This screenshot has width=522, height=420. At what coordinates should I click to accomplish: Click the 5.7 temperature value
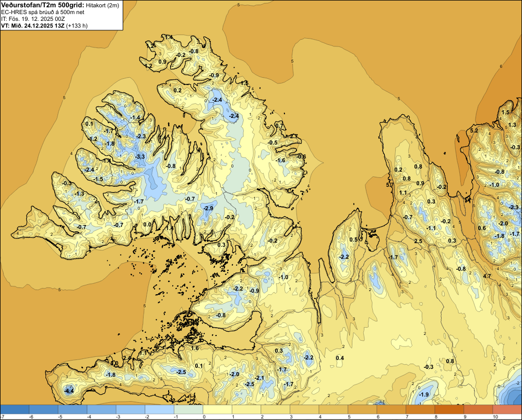[x=389, y=184]
